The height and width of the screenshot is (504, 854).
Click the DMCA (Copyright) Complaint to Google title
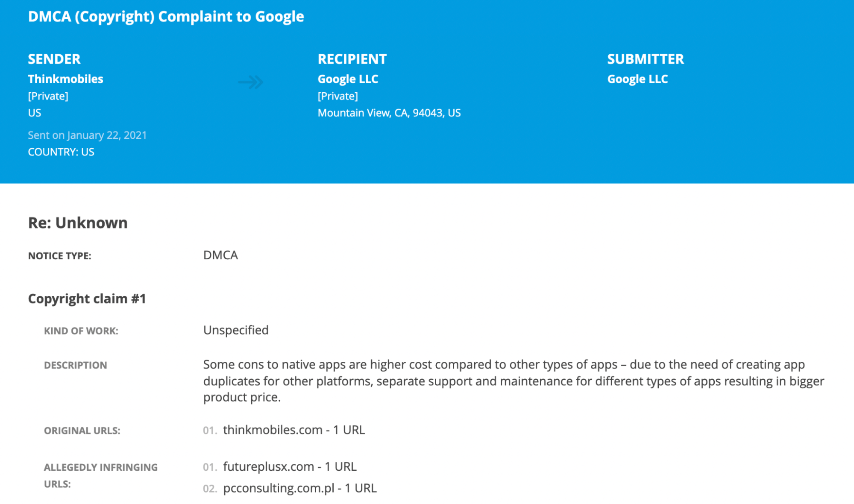[166, 17]
